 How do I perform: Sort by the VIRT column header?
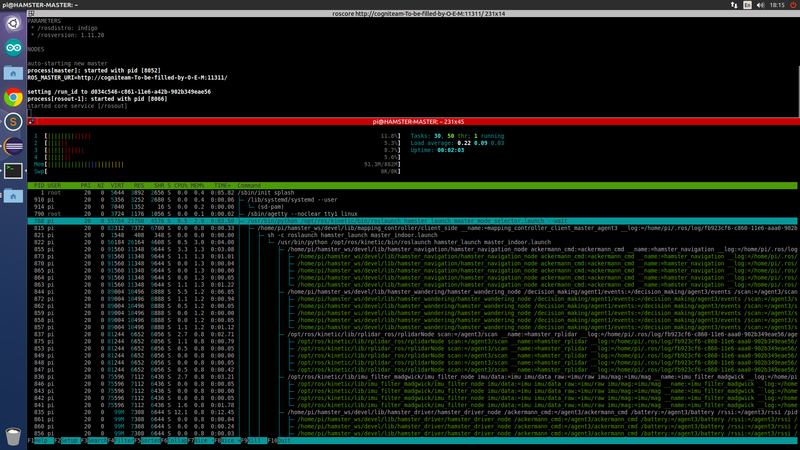(117, 185)
